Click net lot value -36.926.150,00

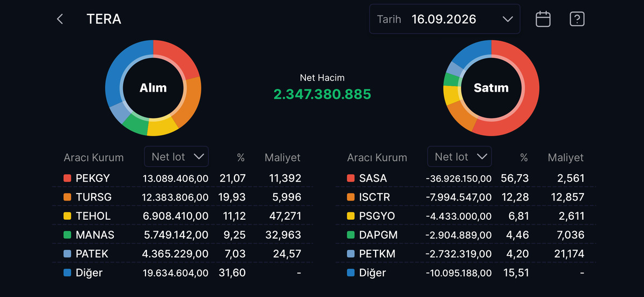click(x=458, y=178)
